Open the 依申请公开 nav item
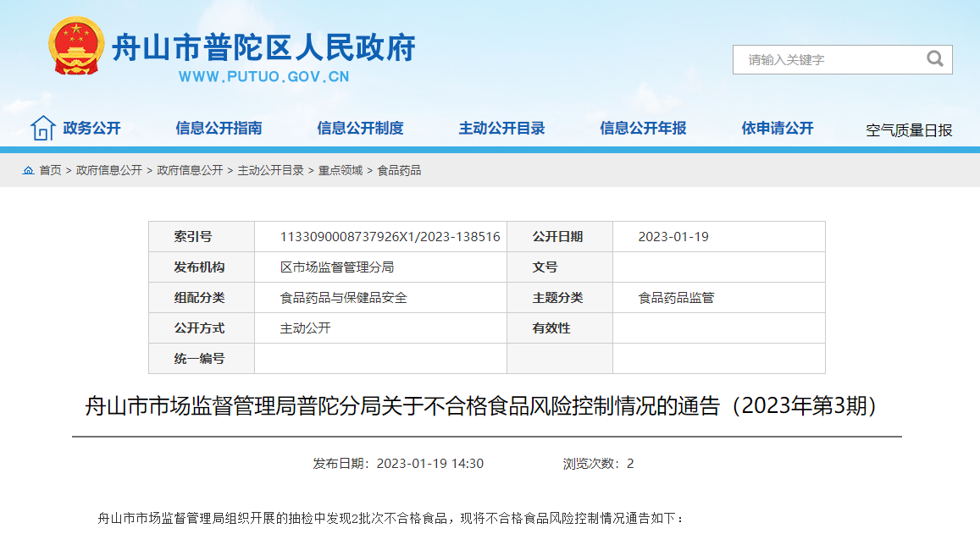 pos(778,128)
